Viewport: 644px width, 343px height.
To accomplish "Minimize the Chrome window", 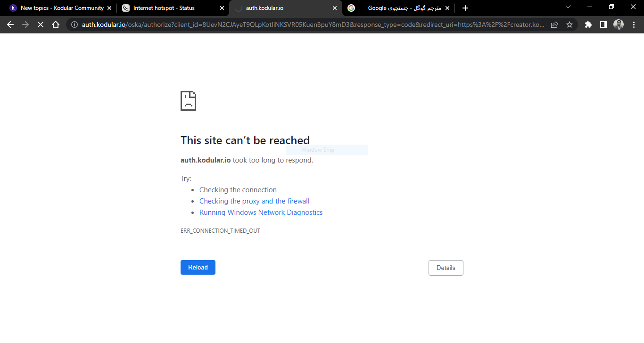I will (x=589, y=7).
